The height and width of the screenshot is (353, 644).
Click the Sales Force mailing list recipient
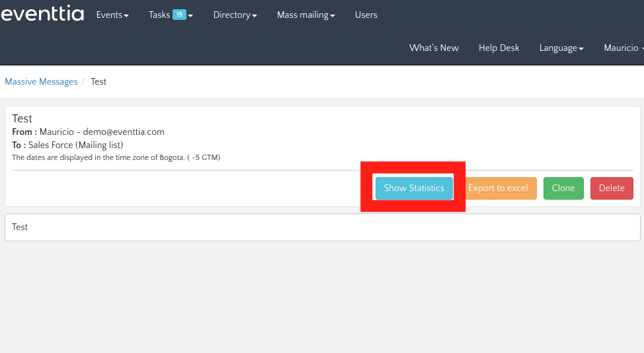click(x=75, y=145)
